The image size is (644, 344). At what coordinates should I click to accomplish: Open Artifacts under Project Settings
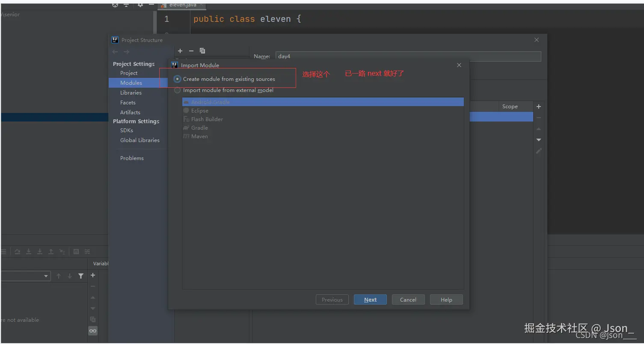[x=130, y=112]
